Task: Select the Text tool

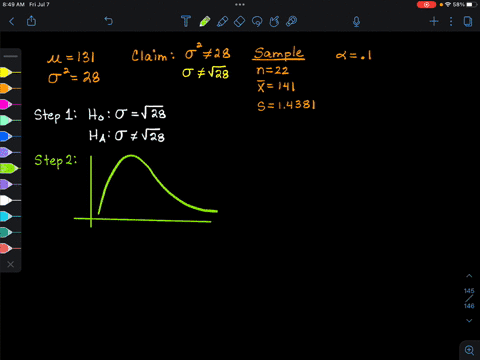Action: tap(186, 21)
